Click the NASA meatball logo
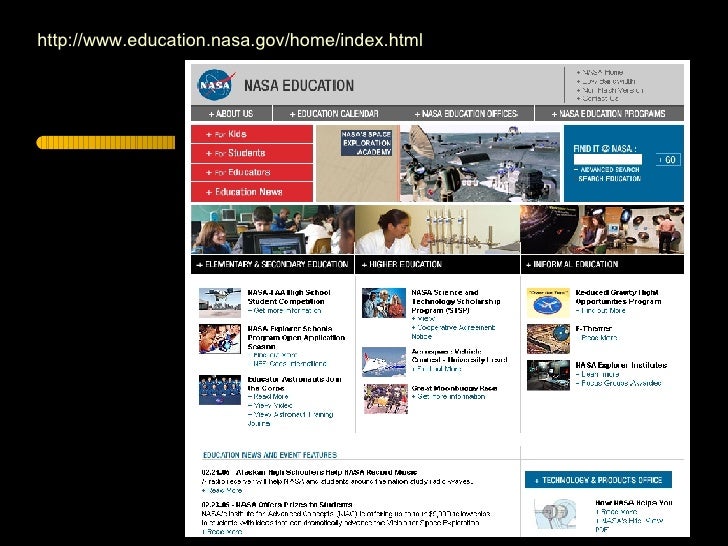 (x=215, y=84)
